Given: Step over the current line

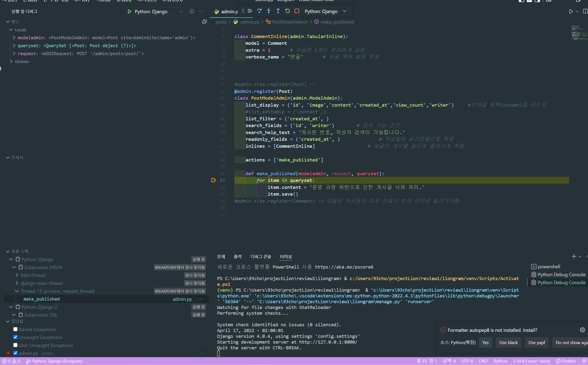Looking at the screenshot, I should (x=259, y=11).
